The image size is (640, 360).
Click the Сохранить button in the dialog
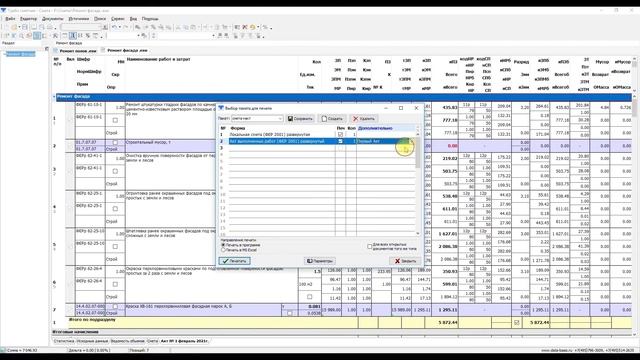(300, 118)
